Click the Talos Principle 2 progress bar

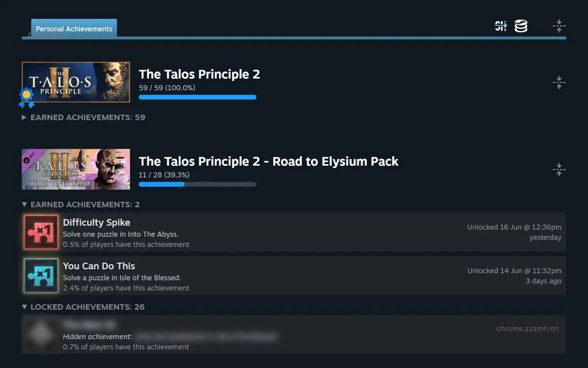198,97
